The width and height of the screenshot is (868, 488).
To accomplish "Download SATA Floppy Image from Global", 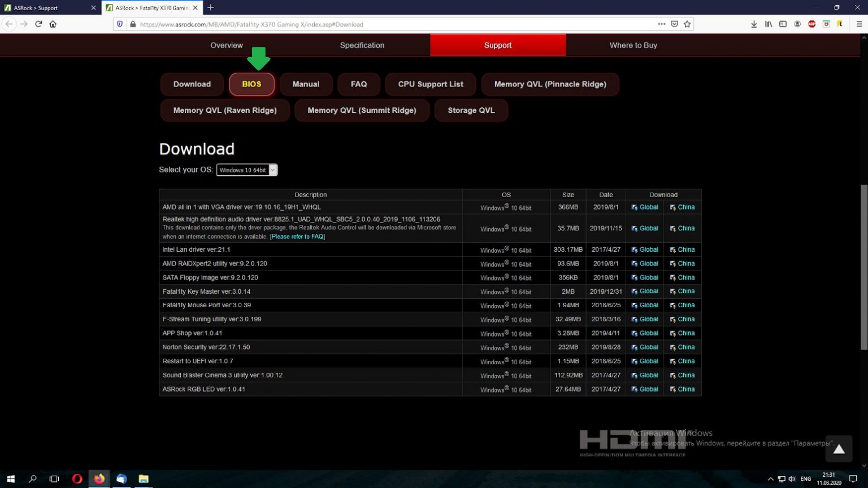I will tap(645, 278).
